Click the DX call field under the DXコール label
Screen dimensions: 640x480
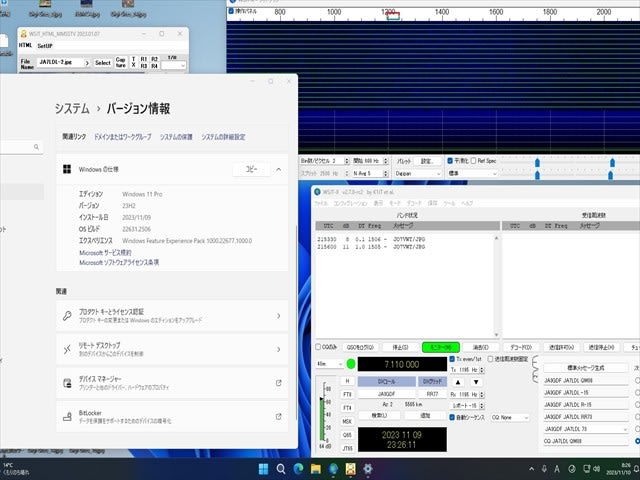386,394
